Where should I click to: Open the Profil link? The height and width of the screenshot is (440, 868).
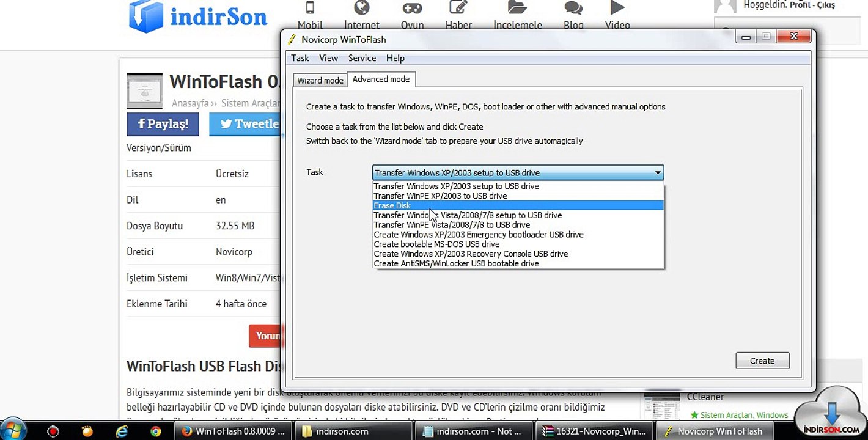tap(800, 5)
